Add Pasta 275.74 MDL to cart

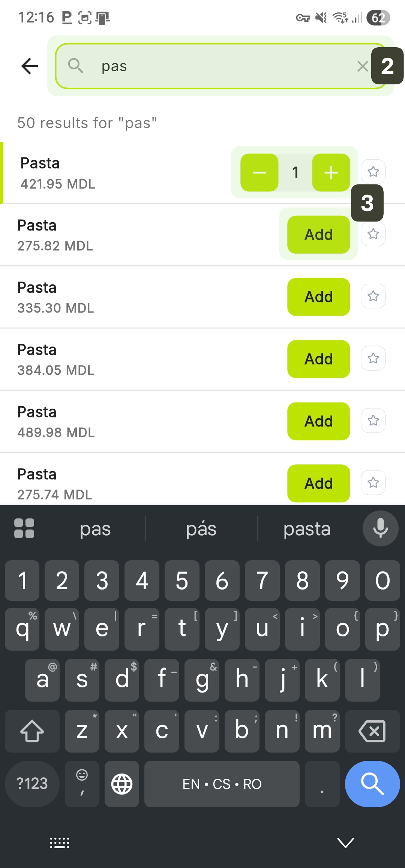pyautogui.click(x=318, y=483)
